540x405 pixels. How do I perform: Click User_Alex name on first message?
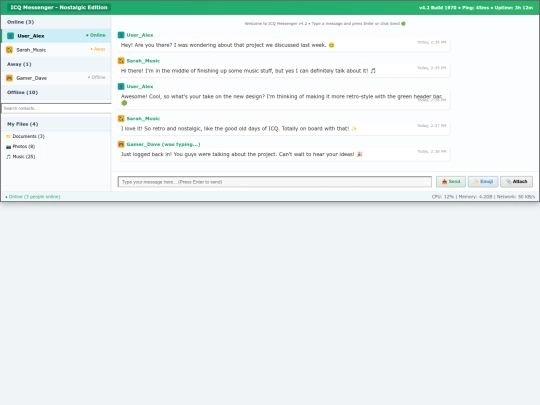pos(140,35)
